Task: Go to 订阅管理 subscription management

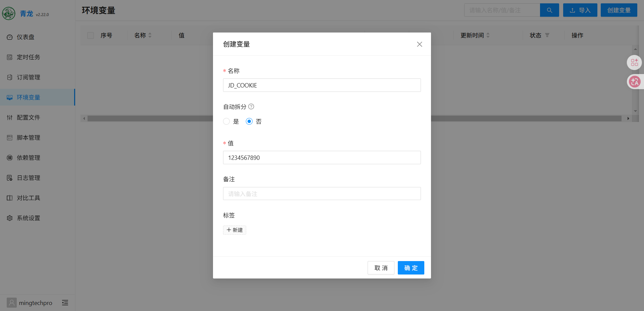Action: 38,77
